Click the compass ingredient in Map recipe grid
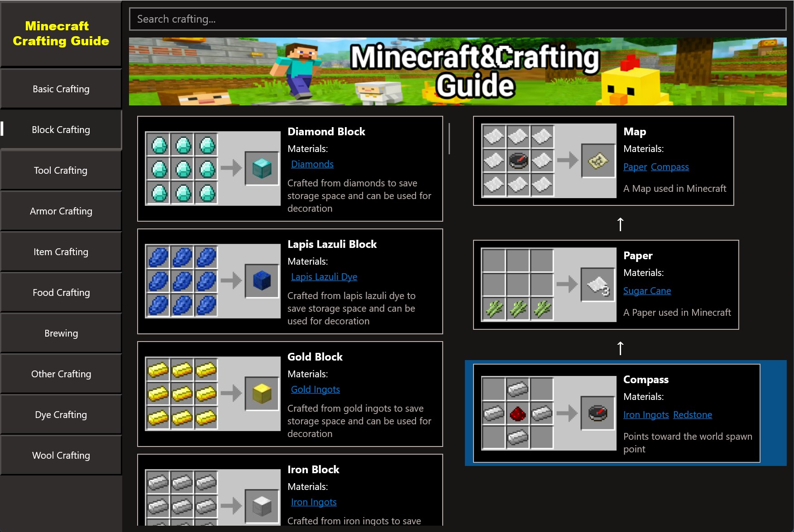794x532 pixels. click(x=518, y=160)
